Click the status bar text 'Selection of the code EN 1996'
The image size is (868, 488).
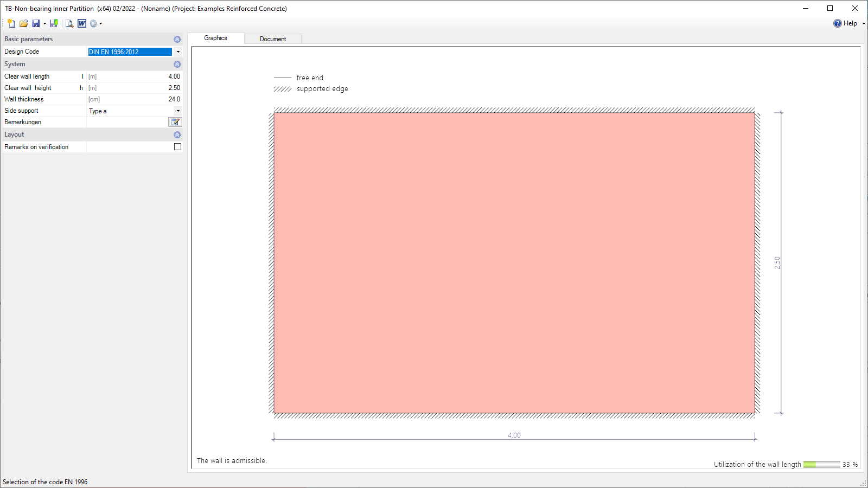point(45,481)
